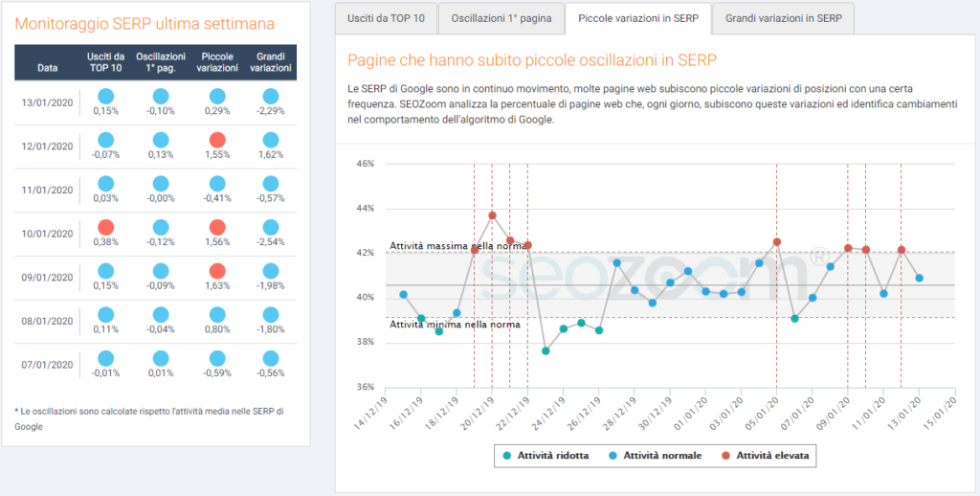Click the Piccole variazioni circle for 11/01/2020
Screen dimensions: 980x496
[x=217, y=184]
